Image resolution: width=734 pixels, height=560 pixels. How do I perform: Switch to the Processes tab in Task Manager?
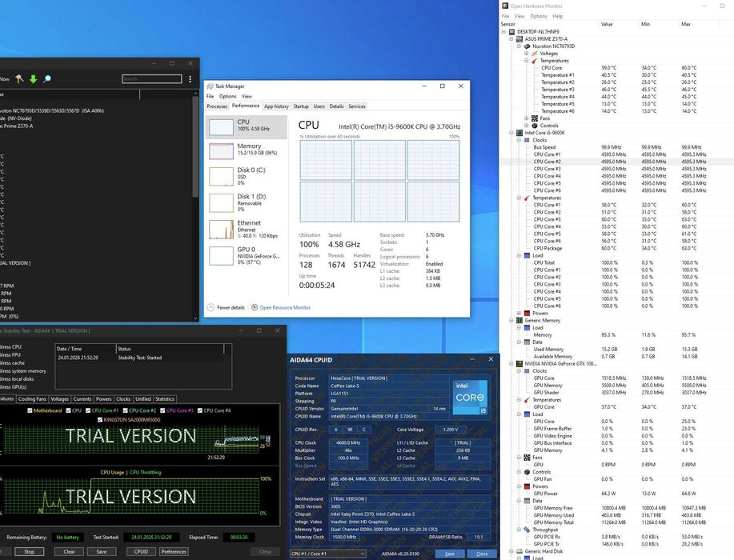pyautogui.click(x=217, y=106)
